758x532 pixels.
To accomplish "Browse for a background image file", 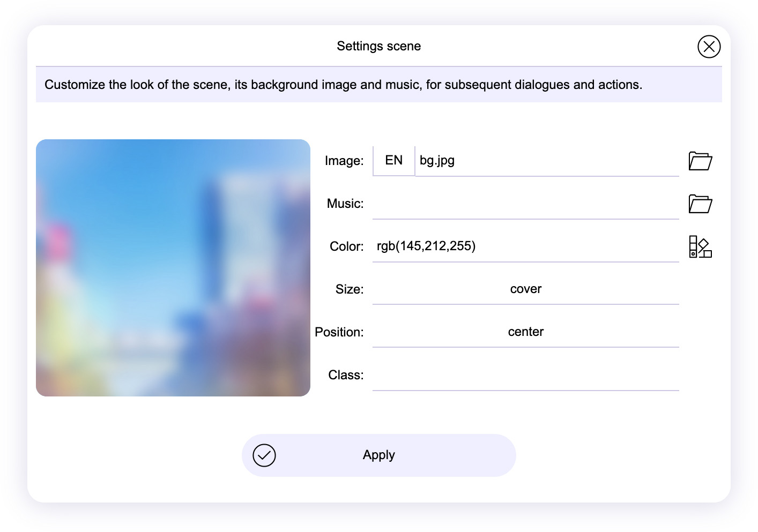I will 700,161.
